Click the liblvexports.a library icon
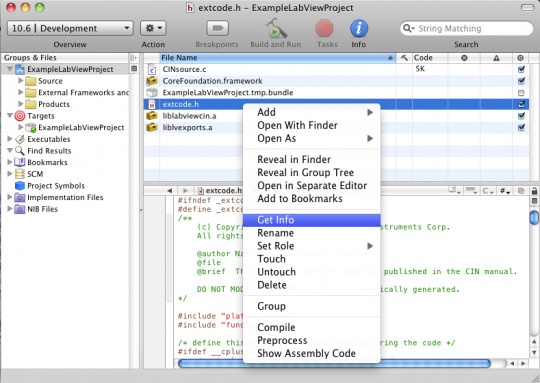This screenshot has height=383, width=540. point(152,127)
